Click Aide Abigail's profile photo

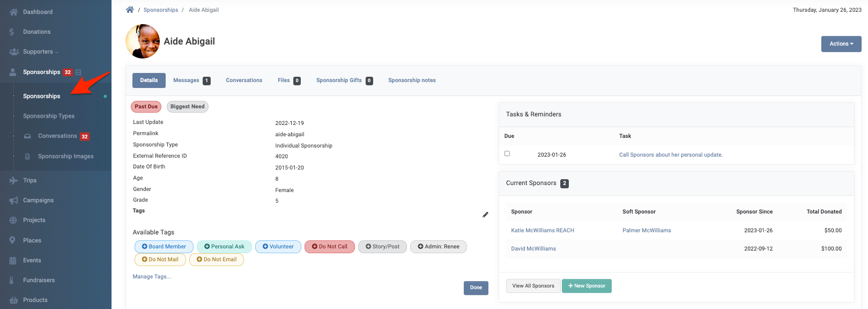(x=143, y=41)
